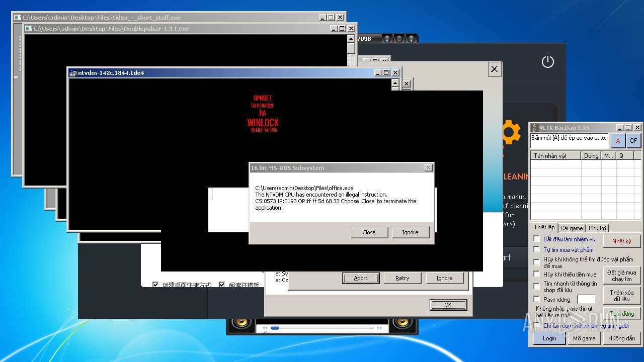Click the red A button in VLTK
Screen dimensions: 644x362
click(618, 141)
